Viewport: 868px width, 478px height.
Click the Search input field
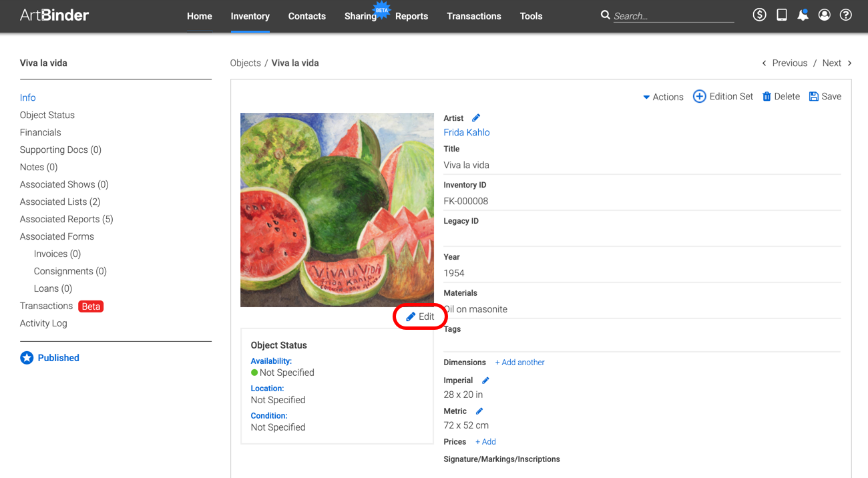[x=673, y=16]
